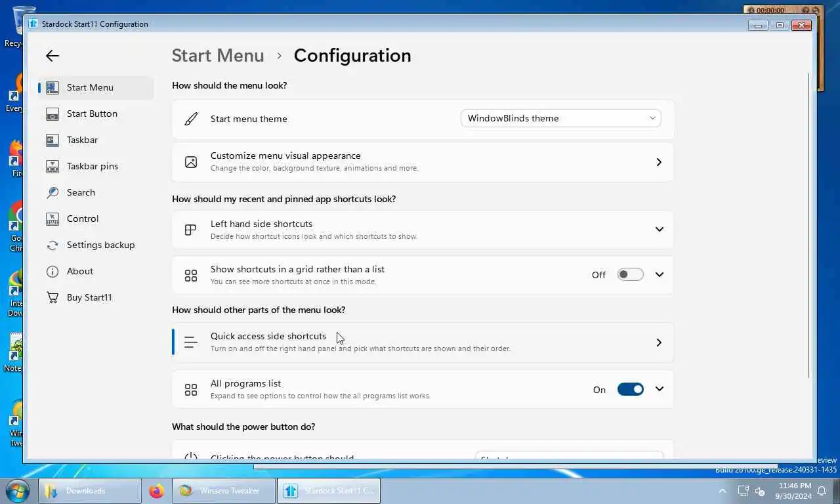Click the Start Menu sidebar icon
This screenshot has height=504, width=840.
pos(52,87)
